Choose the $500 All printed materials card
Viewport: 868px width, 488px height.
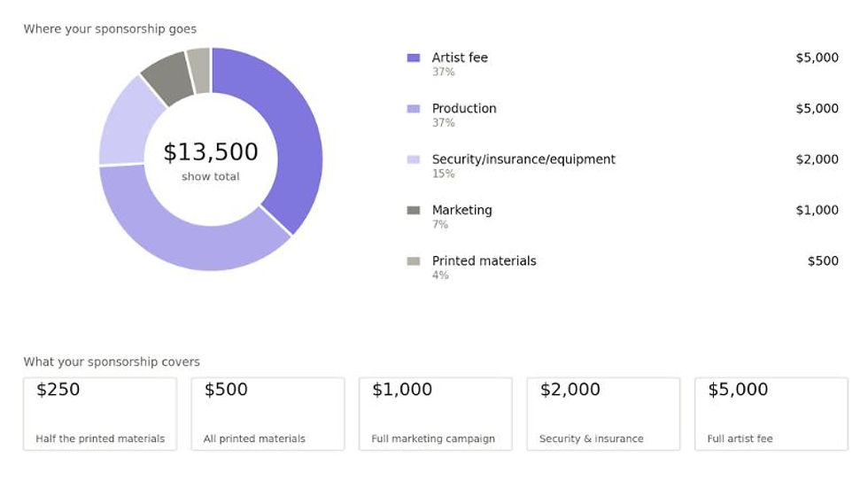pyautogui.click(x=267, y=414)
